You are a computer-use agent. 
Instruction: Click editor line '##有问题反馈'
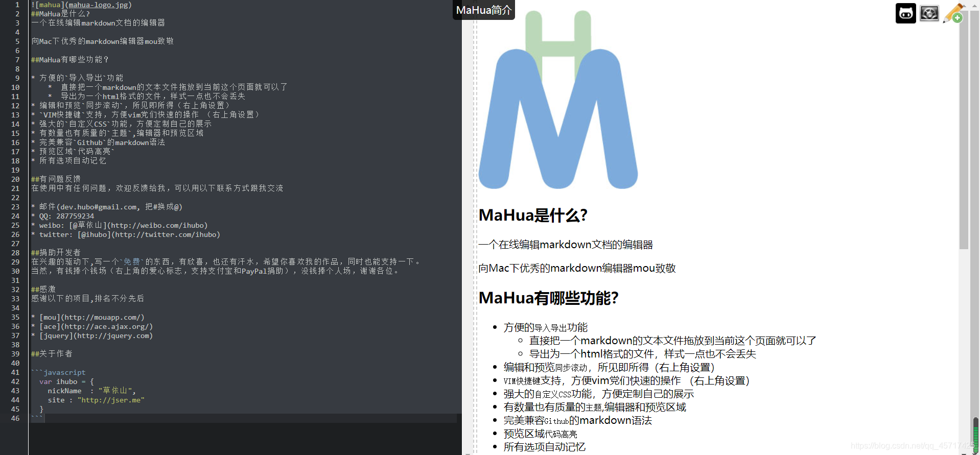56,179
